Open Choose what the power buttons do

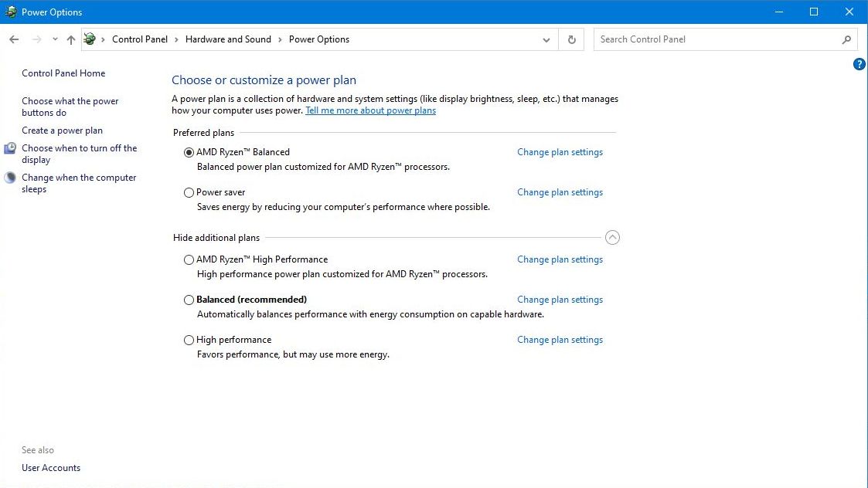(x=70, y=107)
